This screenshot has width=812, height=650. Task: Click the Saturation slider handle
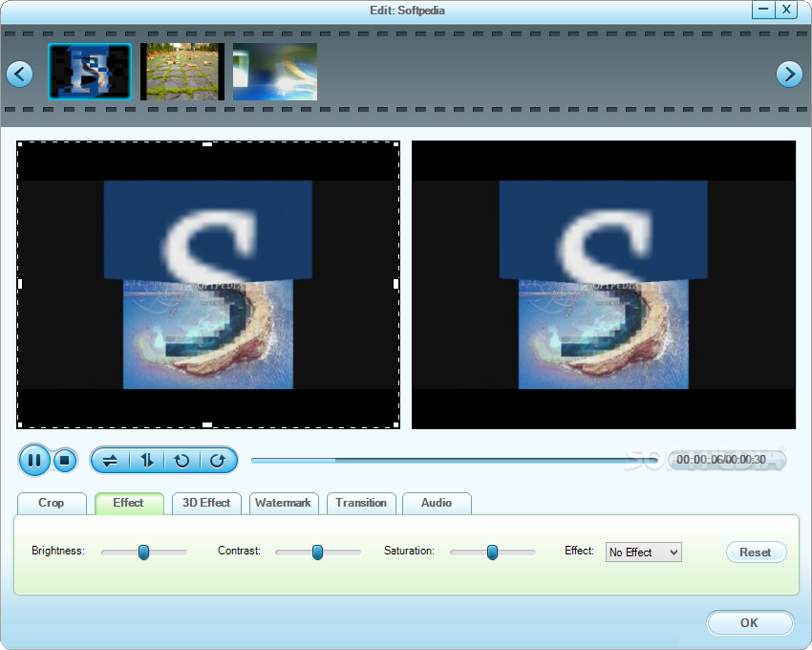coord(493,552)
